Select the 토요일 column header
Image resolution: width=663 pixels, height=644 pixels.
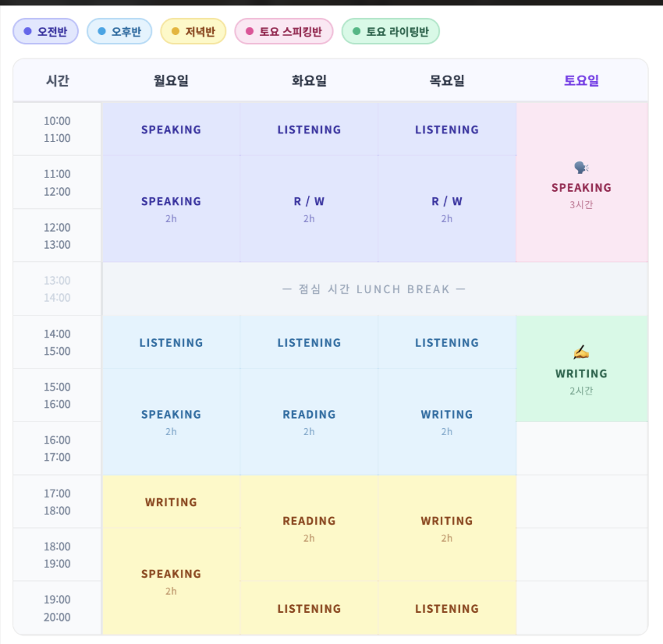(581, 80)
